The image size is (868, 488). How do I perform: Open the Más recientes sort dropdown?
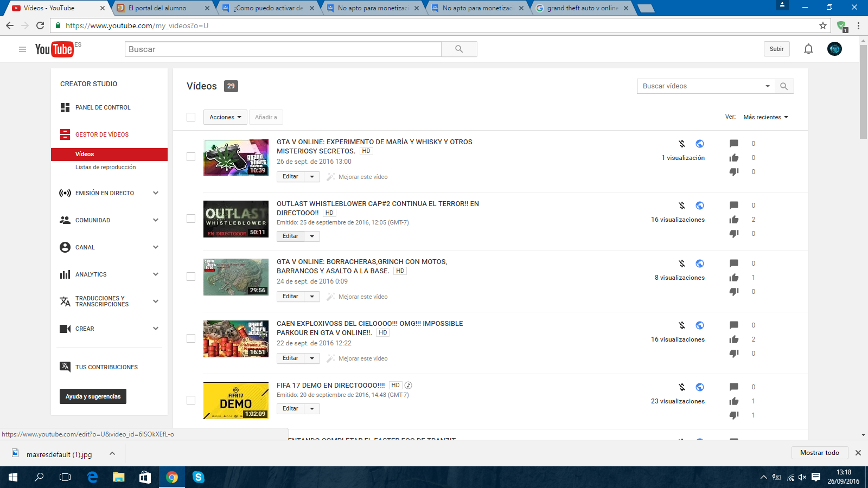765,117
